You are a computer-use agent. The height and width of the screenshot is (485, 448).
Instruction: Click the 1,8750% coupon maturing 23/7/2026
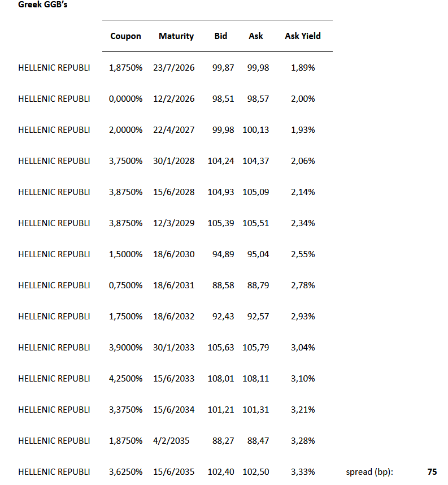[x=125, y=68]
